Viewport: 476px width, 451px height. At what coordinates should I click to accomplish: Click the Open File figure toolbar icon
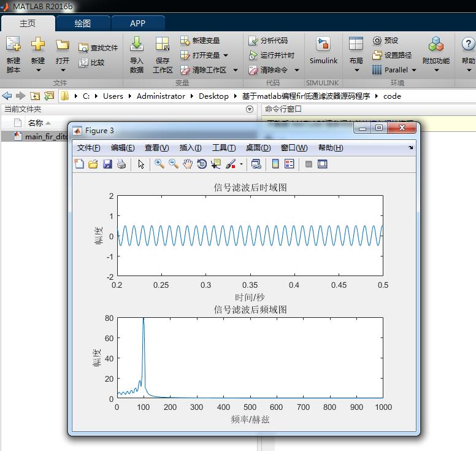[93, 164]
